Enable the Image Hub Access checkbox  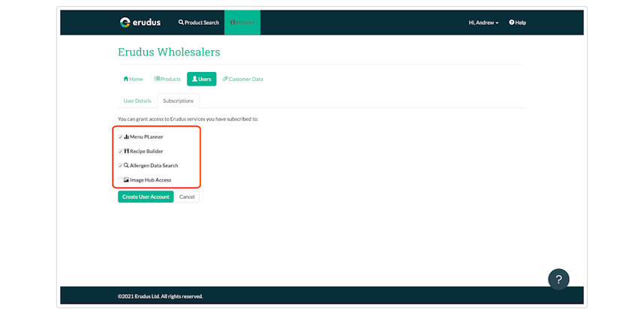[x=120, y=180]
